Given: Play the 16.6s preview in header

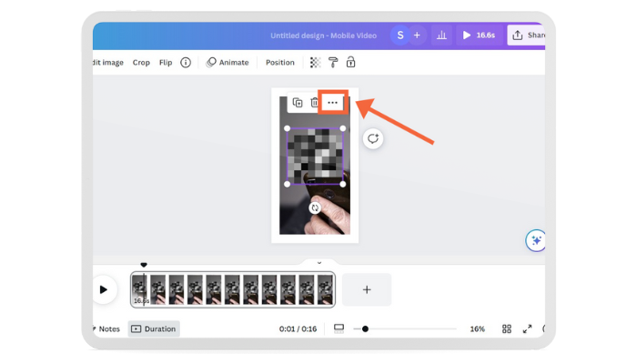Looking at the screenshot, I should tap(479, 35).
